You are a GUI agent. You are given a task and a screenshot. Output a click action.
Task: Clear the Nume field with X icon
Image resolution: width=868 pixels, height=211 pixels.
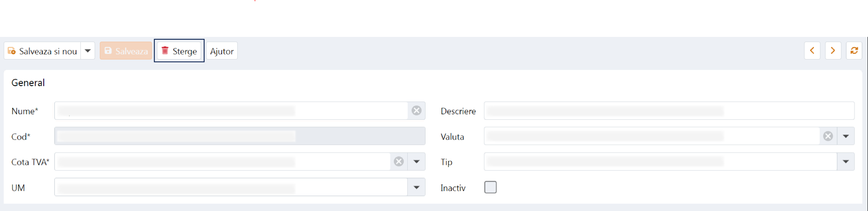[x=416, y=111]
